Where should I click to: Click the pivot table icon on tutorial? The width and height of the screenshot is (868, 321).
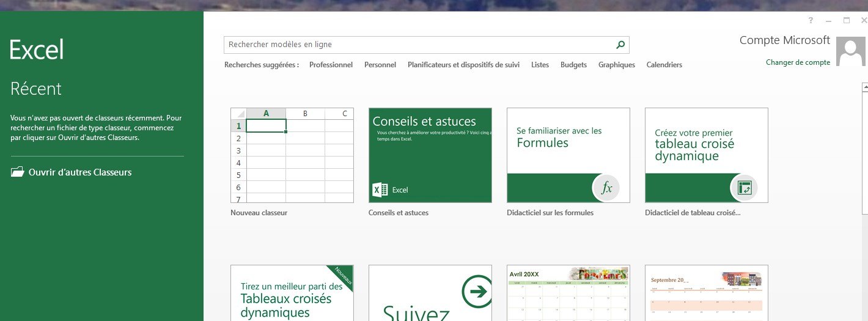[x=744, y=188]
